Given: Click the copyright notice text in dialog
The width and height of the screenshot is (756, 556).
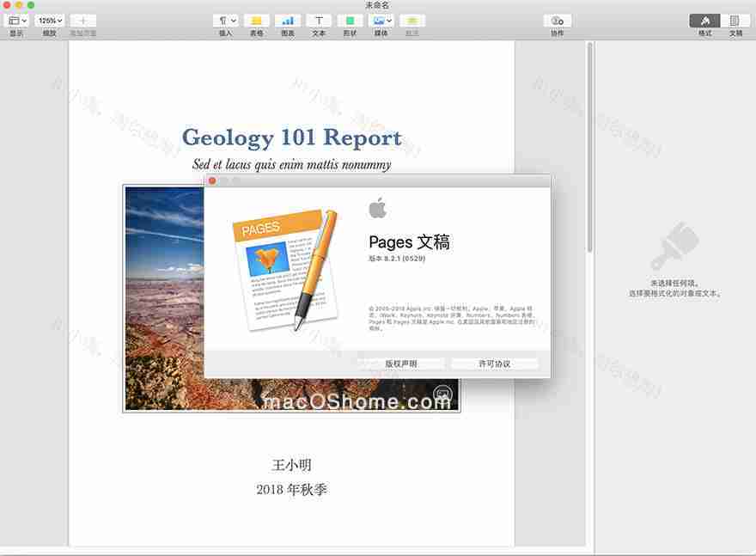Looking at the screenshot, I should coord(451,318).
